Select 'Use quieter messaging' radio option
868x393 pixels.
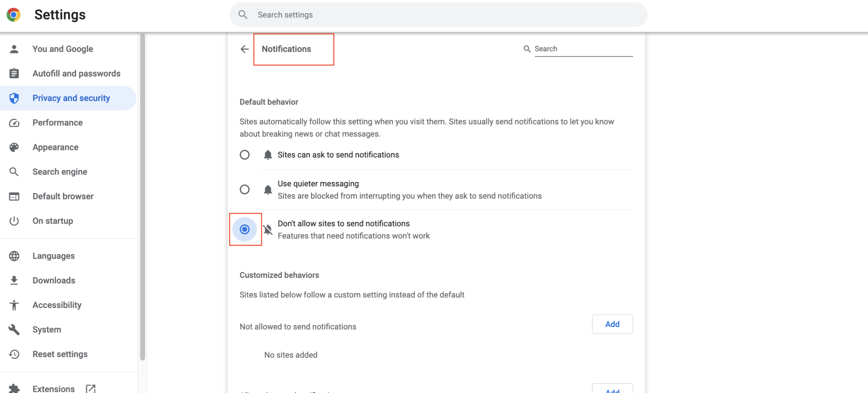click(245, 189)
